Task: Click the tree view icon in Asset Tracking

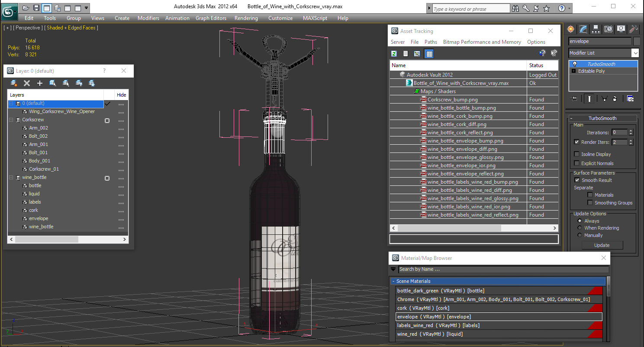Action: click(417, 54)
